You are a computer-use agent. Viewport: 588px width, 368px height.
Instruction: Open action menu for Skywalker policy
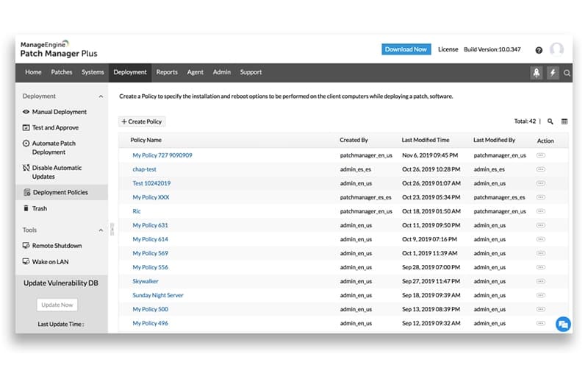[540, 281]
